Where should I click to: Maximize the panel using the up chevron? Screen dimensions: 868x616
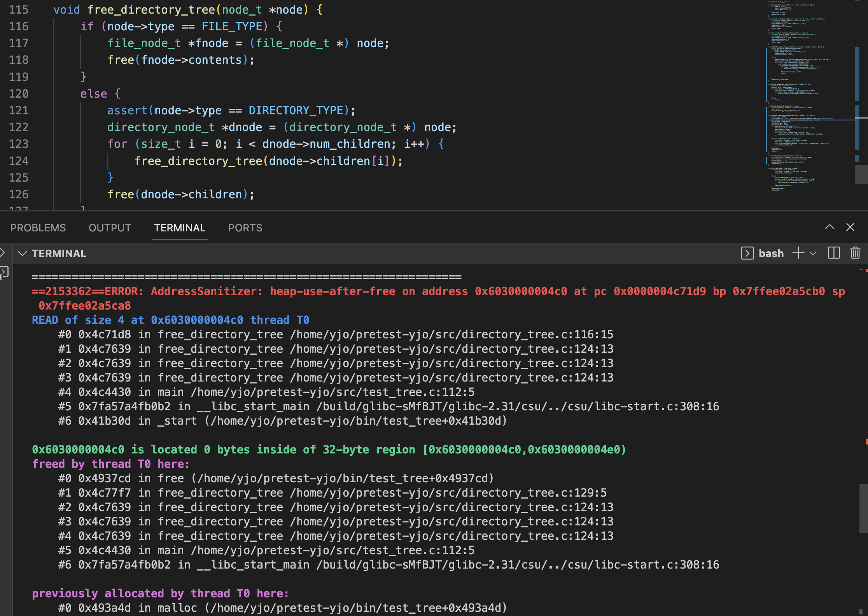(829, 227)
